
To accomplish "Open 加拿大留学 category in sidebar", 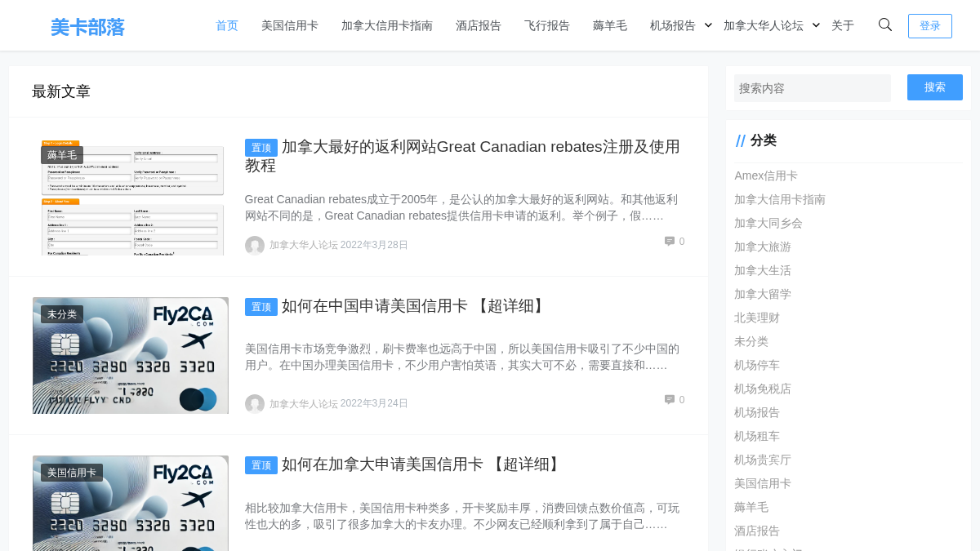I will pyautogui.click(x=763, y=294).
